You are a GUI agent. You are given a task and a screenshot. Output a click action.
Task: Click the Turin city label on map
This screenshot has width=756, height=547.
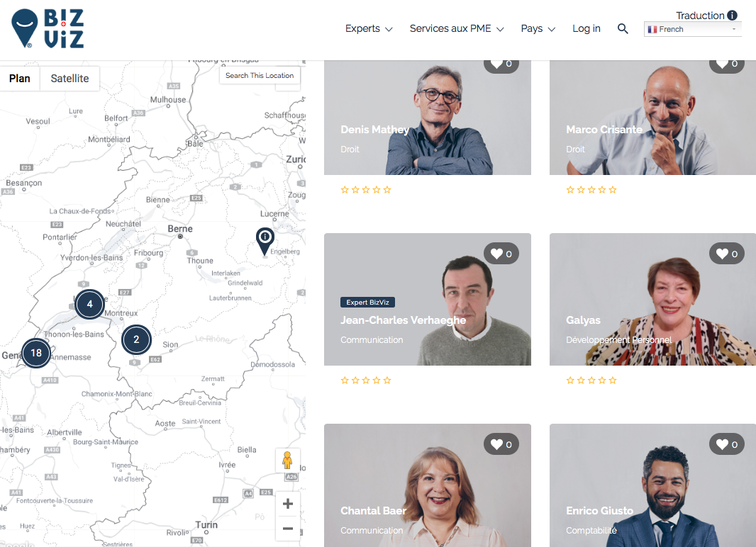point(206,525)
